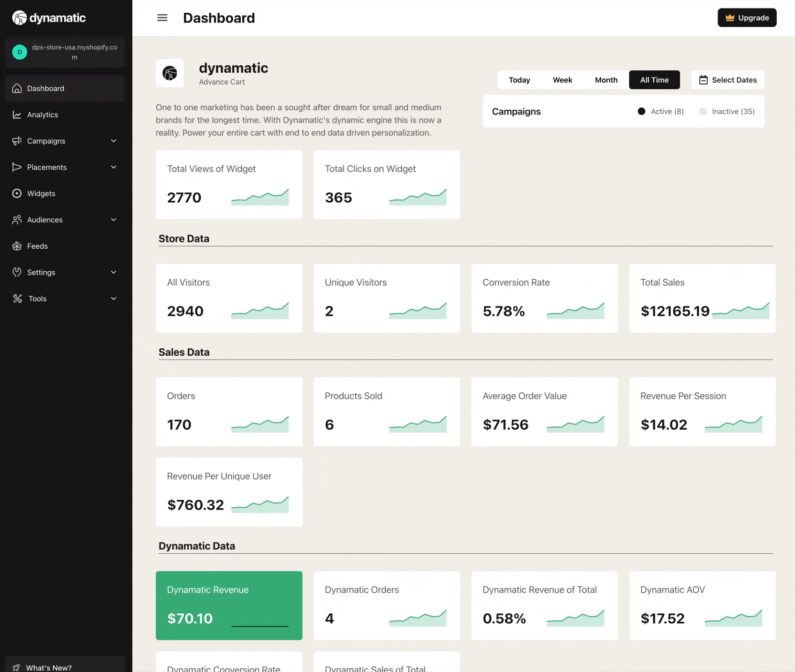
Task: Click the Store Data section heading
Action: [184, 238]
